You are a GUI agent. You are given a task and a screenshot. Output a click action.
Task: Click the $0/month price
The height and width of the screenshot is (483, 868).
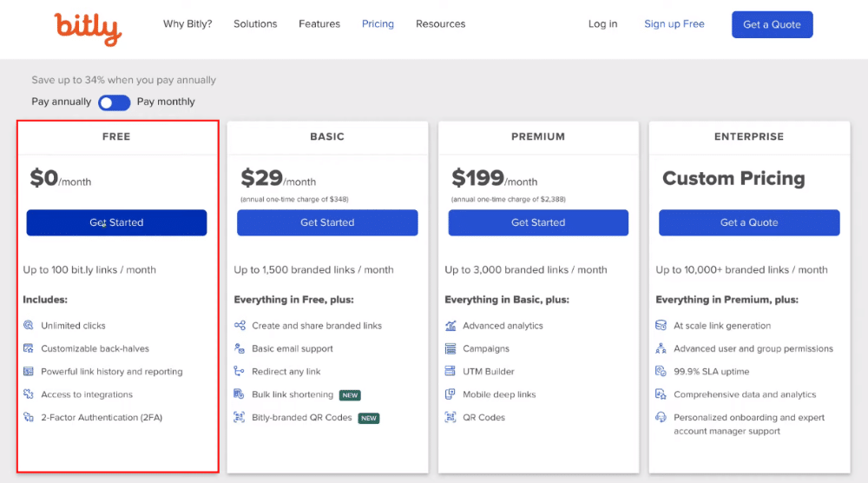coord(61,178)
